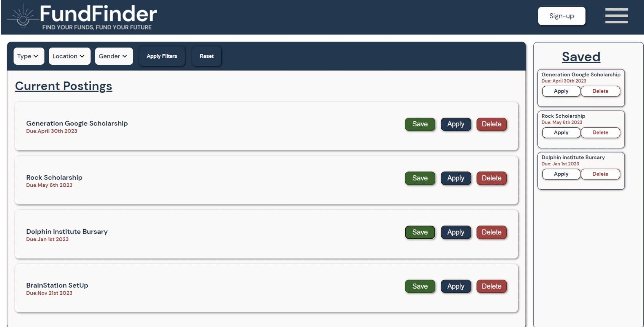The height and width of the screenshot is (327, 644).
Task: Click 'Due:April 30th 2023' in postings list
Action: point(52,131)
